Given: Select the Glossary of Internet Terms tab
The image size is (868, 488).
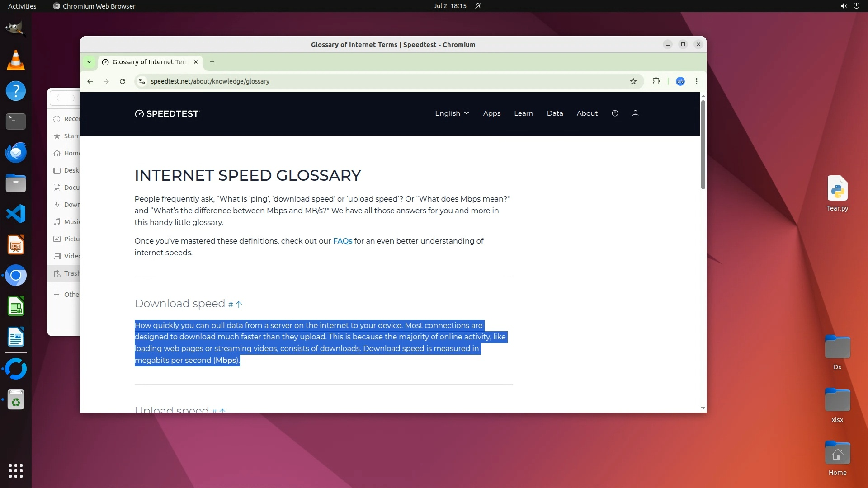Looking at the screenshot, I should (x=149, y=62).
